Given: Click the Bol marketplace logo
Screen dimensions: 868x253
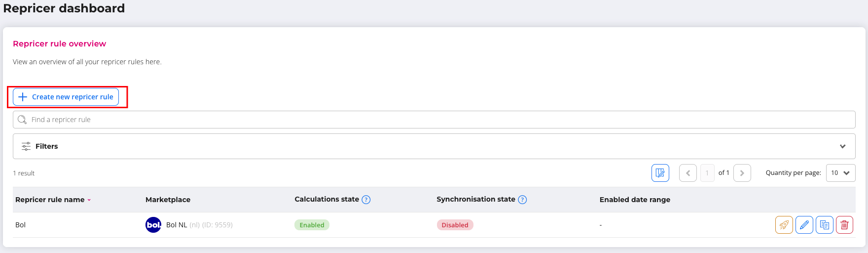Looking at the screenshot, I should (x=153, y=225).
